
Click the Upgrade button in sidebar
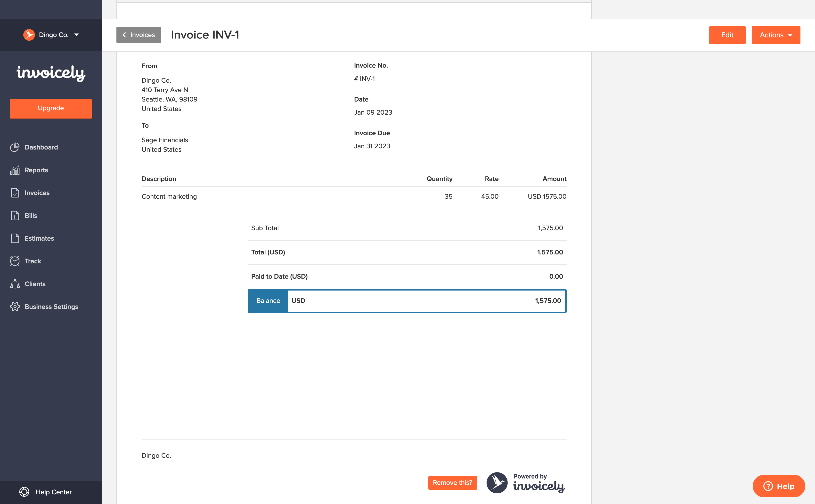[51, 108]
